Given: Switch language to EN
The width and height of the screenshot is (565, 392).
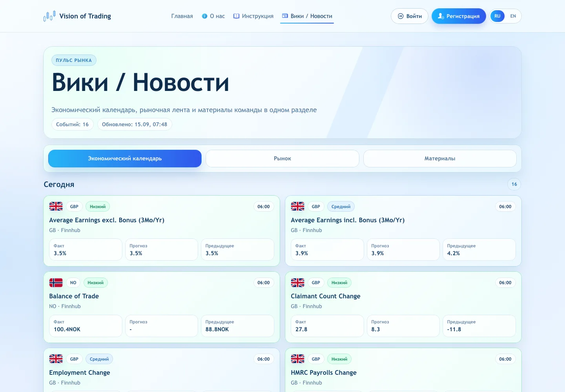Looking at the screenshot, I should (513, 16).
